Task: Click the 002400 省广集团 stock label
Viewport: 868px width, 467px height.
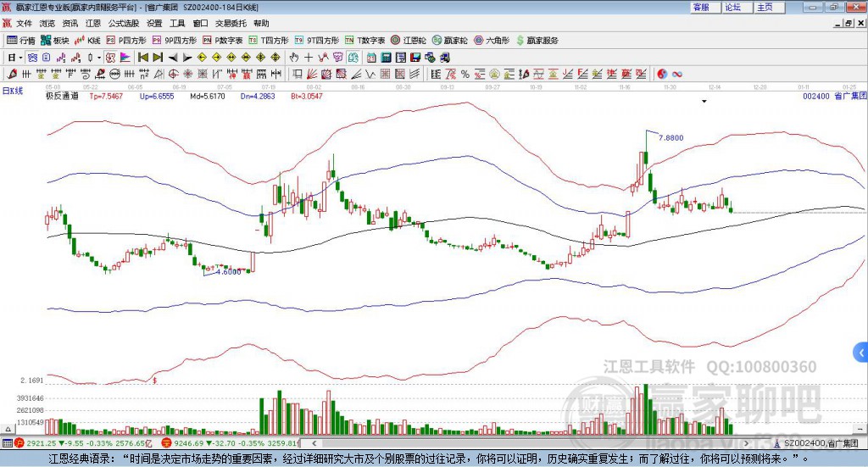Action: point(835,96)
